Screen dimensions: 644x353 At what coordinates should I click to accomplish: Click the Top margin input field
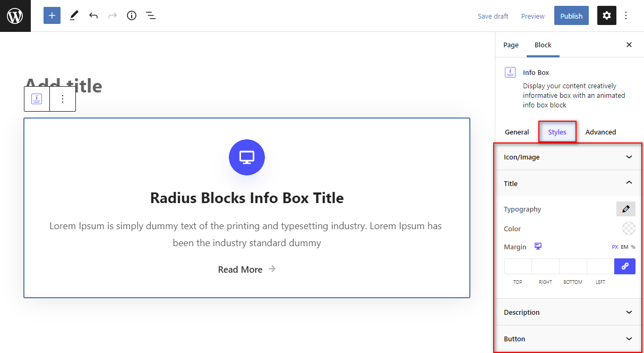pyautogui.click(x=518, y=266)
